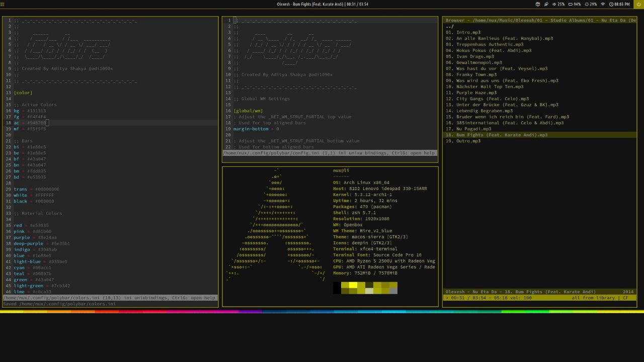Click colors.ini editor status bar
The image size is (644, 362).
click(110, 298)
